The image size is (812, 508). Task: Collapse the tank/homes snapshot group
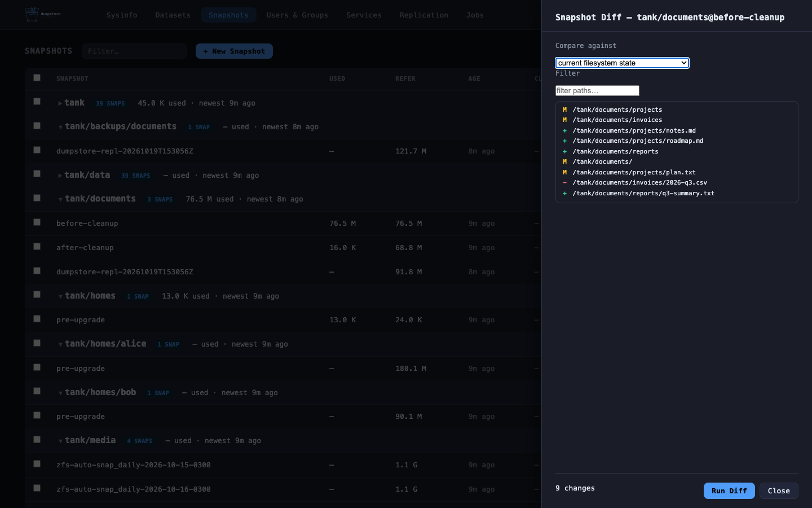click(60, 296)
